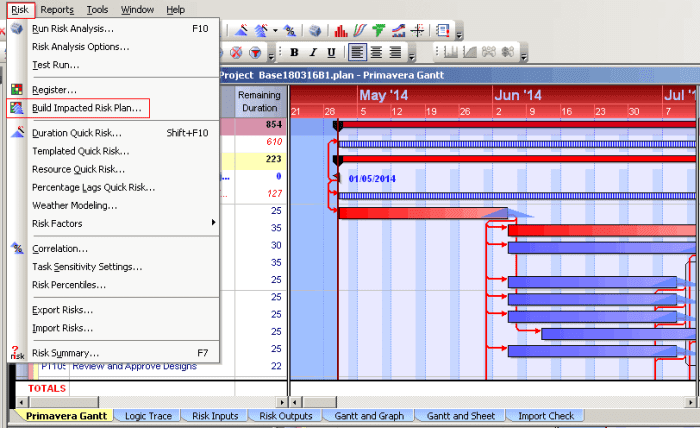Click the Duration Quick Risk toolbar icon
Screen dimensions: 700x428
pos(242,30)
